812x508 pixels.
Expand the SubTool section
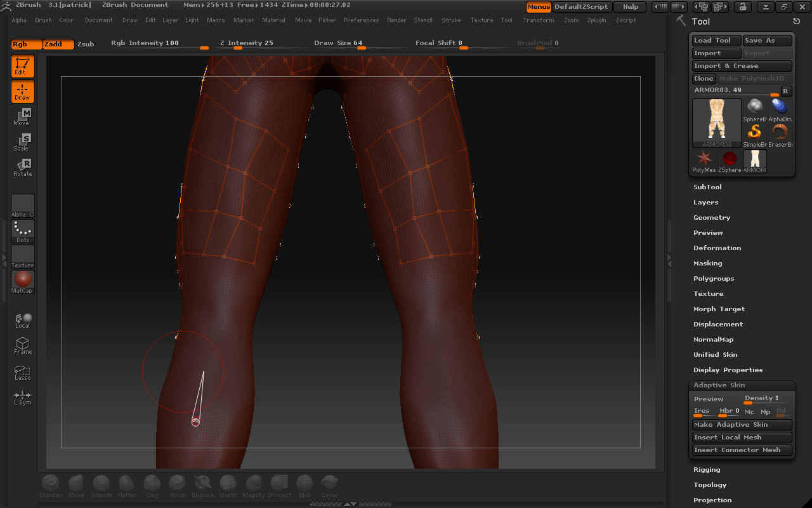click(x=707, y=187)
